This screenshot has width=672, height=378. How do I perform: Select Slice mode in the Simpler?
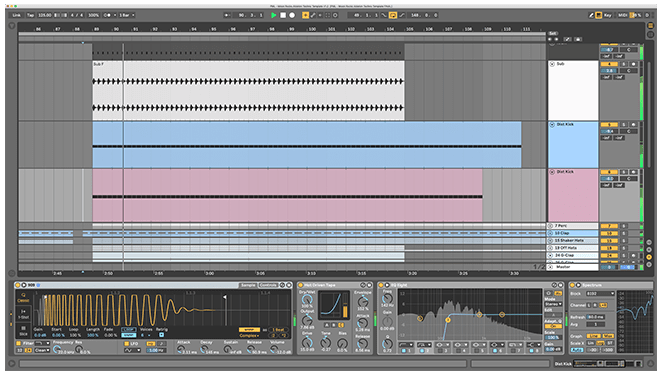click(x=23, y=330)
